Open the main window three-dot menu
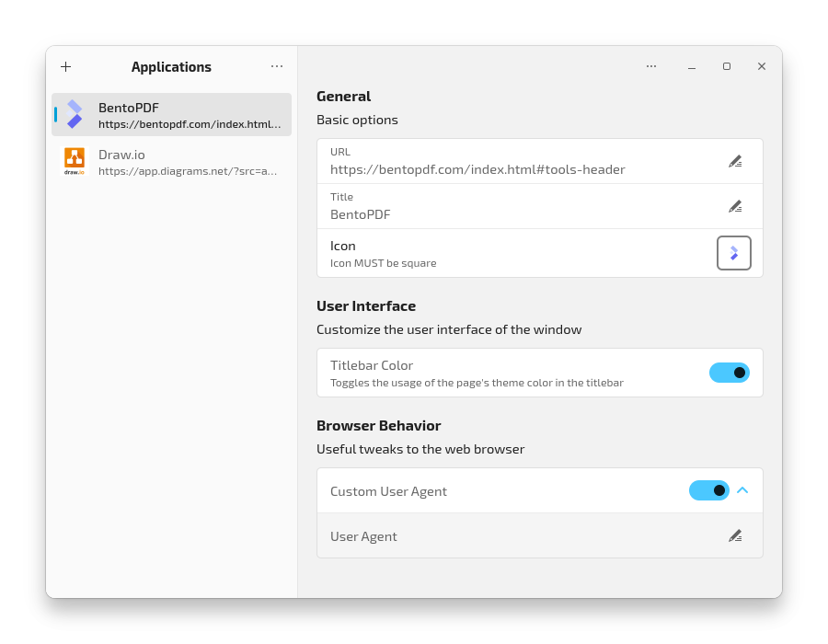Screen dimensions: 828x644 [x=651, y=66]
